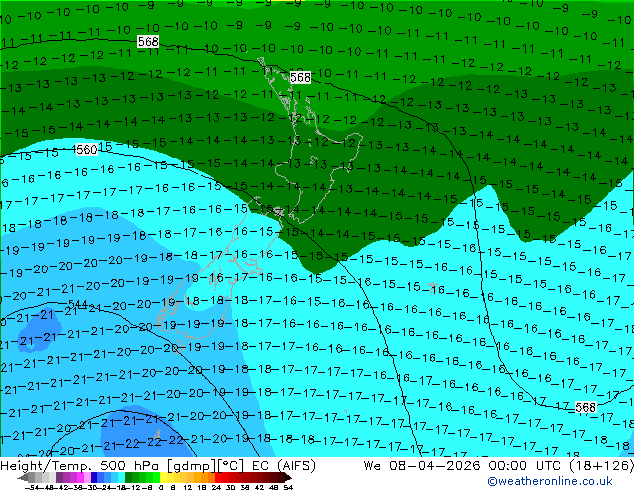Pick the dark green swatch in the legend
This screenshot has height=490, width=634.
tap(129, 478)
